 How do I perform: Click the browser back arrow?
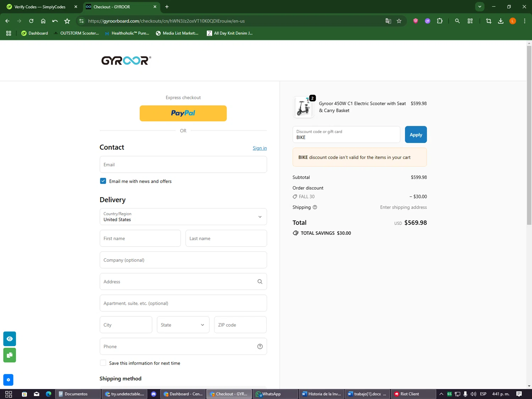coord(7,21)
